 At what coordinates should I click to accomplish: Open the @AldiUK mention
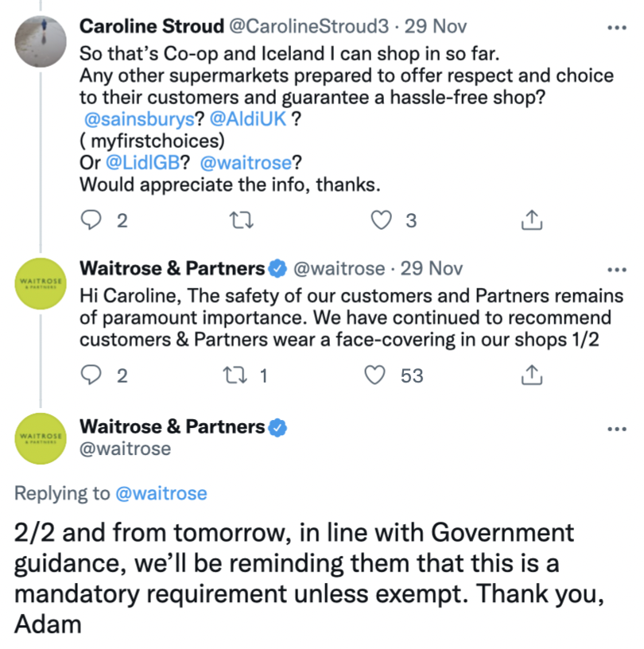[x=248, y=119]
